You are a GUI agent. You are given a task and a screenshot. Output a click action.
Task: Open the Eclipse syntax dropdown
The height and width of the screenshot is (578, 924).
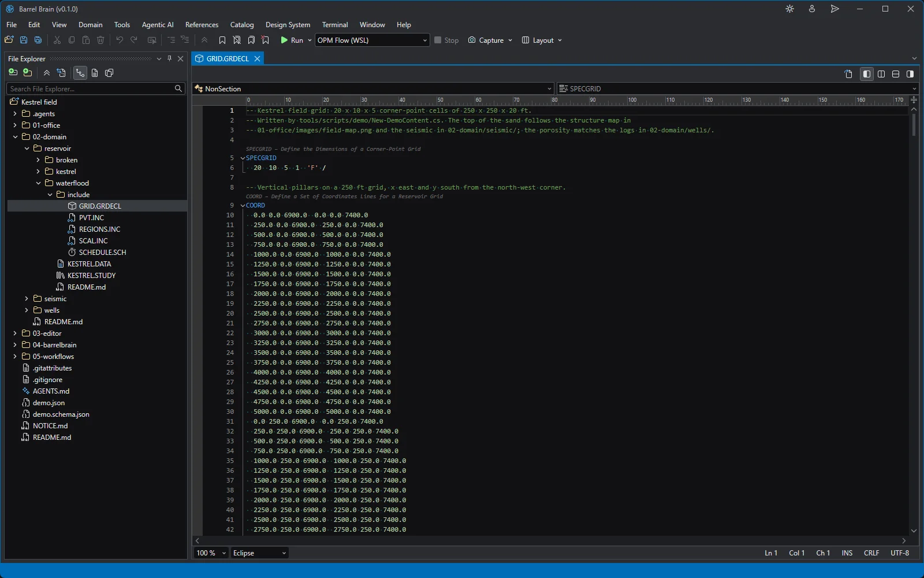click(x=259, y=553)
